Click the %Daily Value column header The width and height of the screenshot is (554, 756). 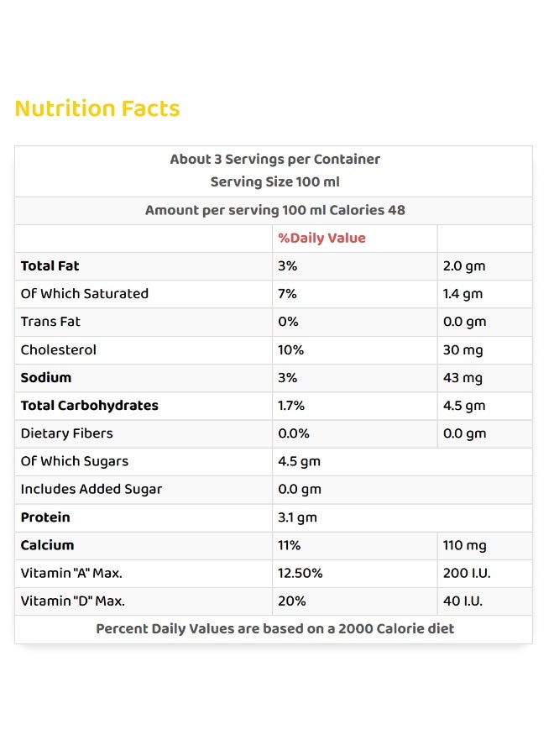(x=321, y=239)
